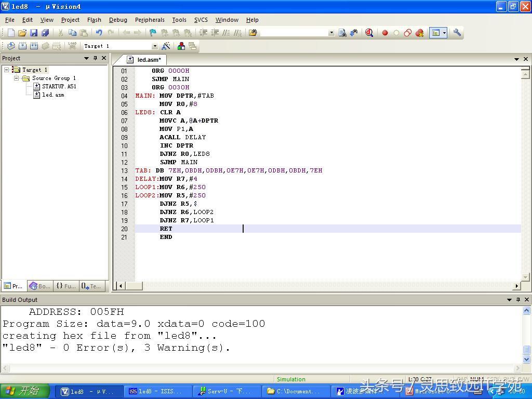
Task: Click the Manage Components colored blocks icon
Action: pos(181,46)
